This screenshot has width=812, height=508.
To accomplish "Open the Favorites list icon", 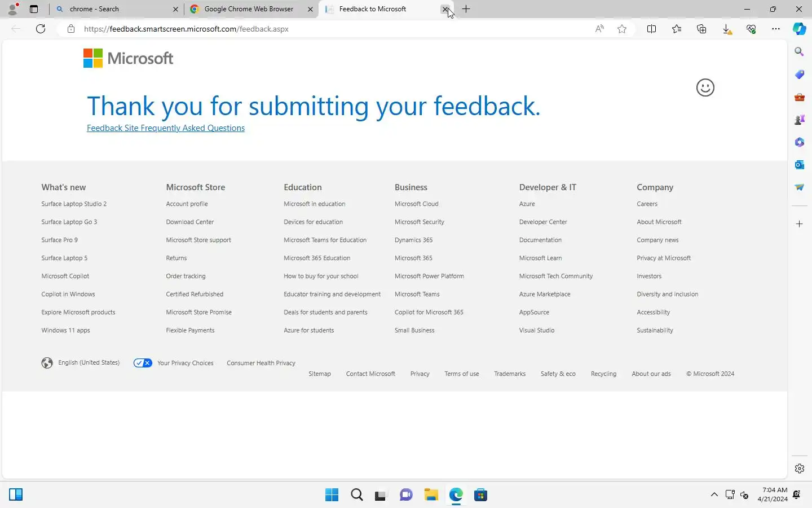I will coord(677,29).
